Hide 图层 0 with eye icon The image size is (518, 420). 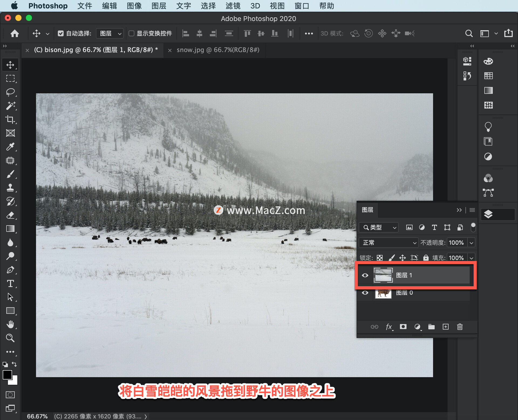pyautogui.click(x=365, y=293)
